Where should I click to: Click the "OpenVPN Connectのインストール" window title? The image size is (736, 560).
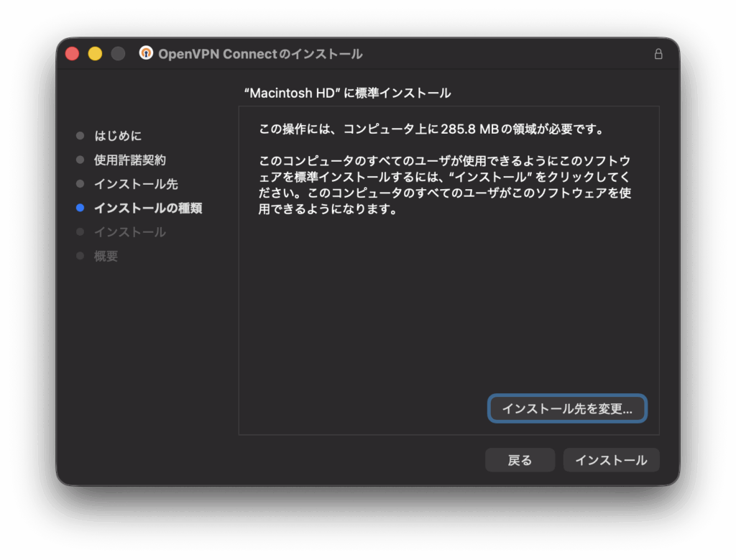(x=259, y=54)
